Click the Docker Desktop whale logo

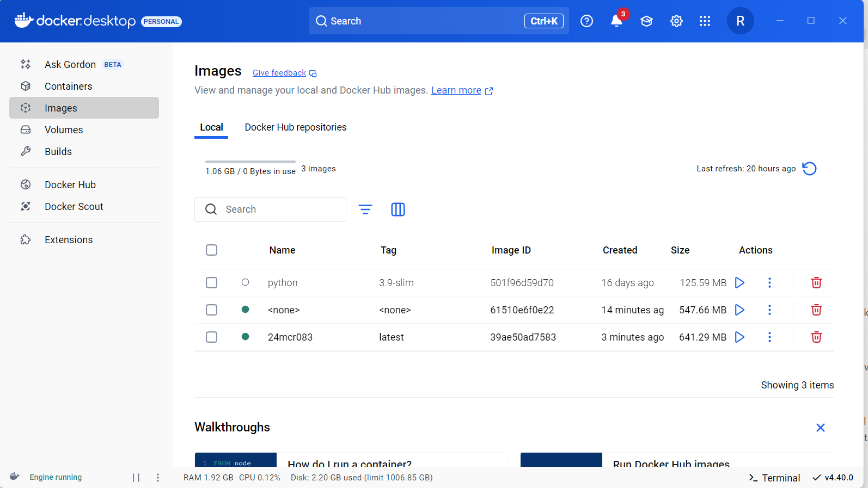24,20
